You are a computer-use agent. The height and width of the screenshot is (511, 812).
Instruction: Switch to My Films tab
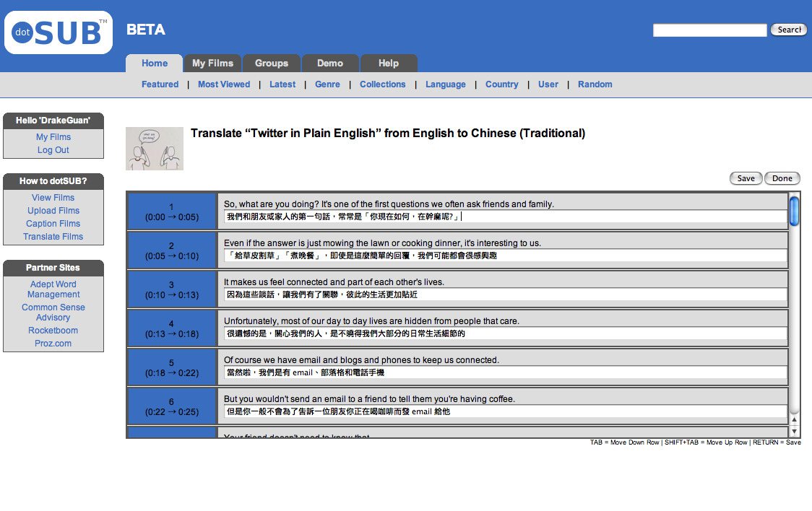pos(212,63)
